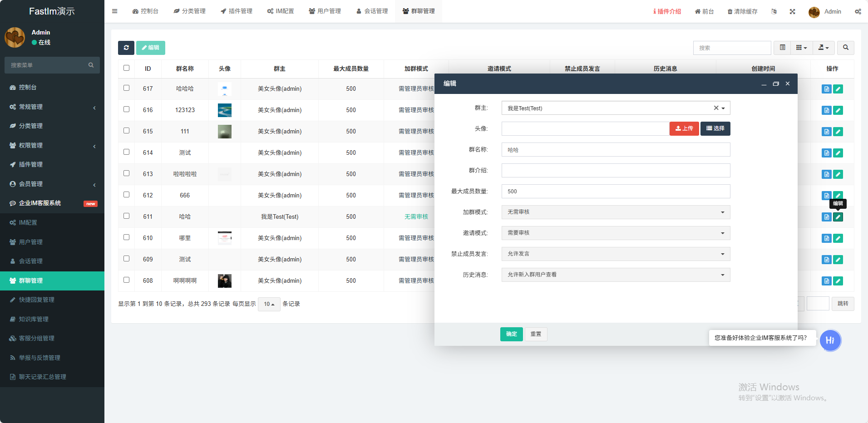868x423 pixels.
Task: Tick the select-all checkbox in the table header
Action: point(126,68)
